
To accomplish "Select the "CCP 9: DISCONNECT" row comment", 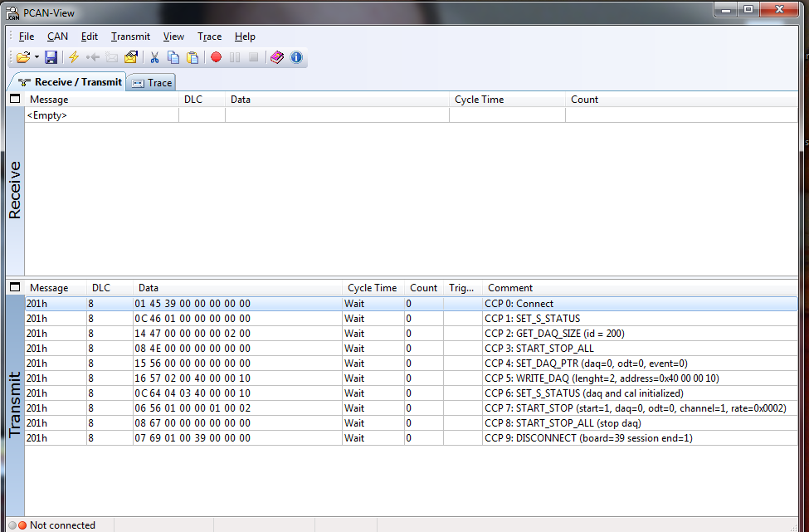I will [588, 438].
